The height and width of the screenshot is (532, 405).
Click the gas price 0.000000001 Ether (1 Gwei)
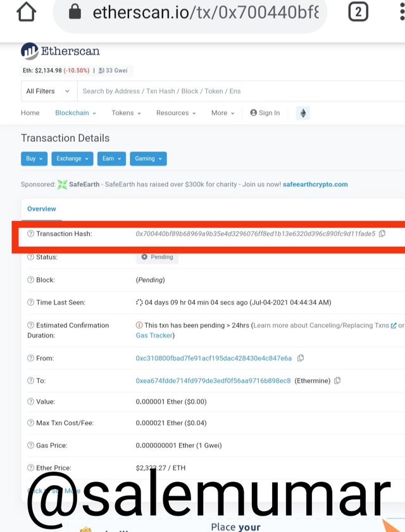pos(178,445)
